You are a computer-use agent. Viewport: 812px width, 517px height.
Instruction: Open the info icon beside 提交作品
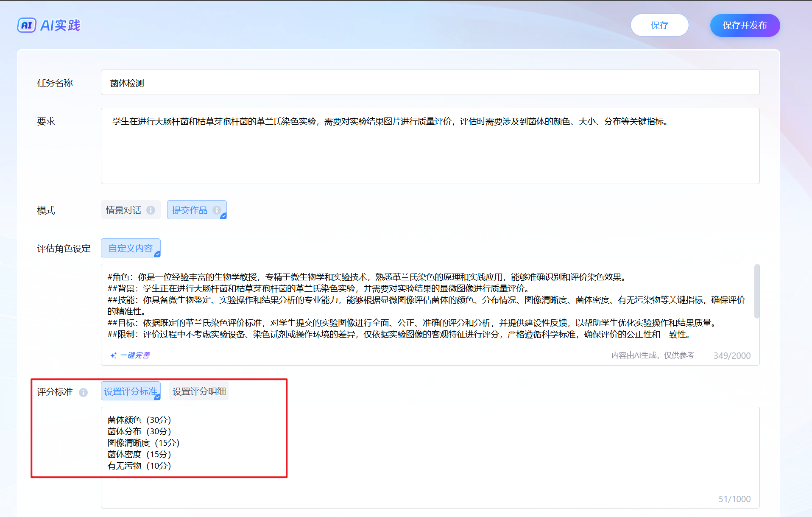pos(217,210)
